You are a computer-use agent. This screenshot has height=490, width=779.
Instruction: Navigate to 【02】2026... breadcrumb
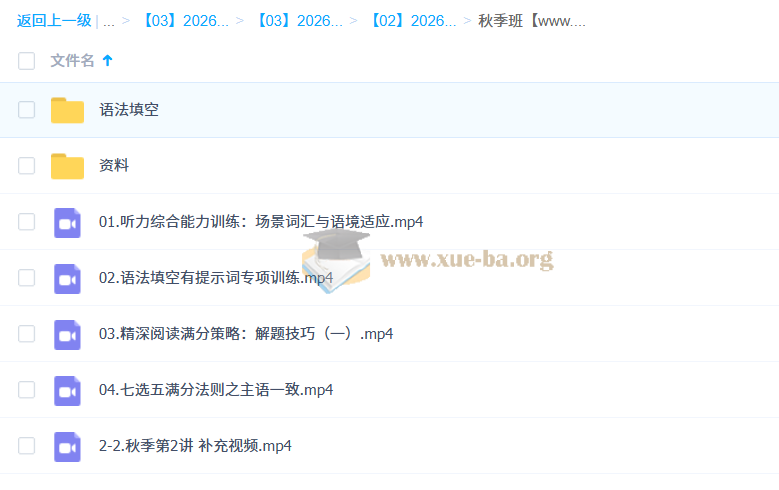click(412, 21)
